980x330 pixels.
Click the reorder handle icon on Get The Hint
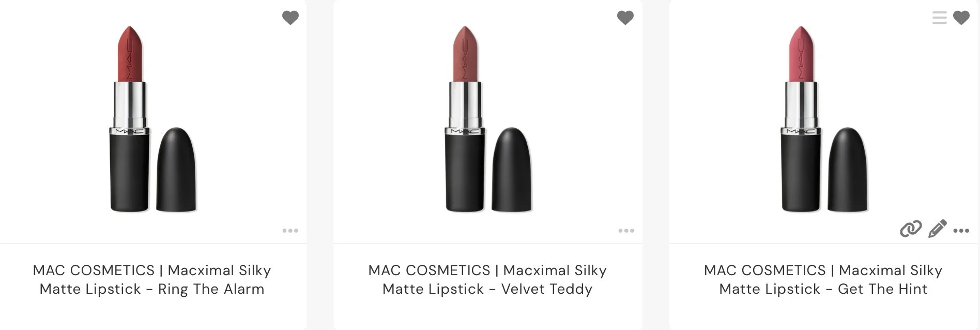(x=940, y=18)
